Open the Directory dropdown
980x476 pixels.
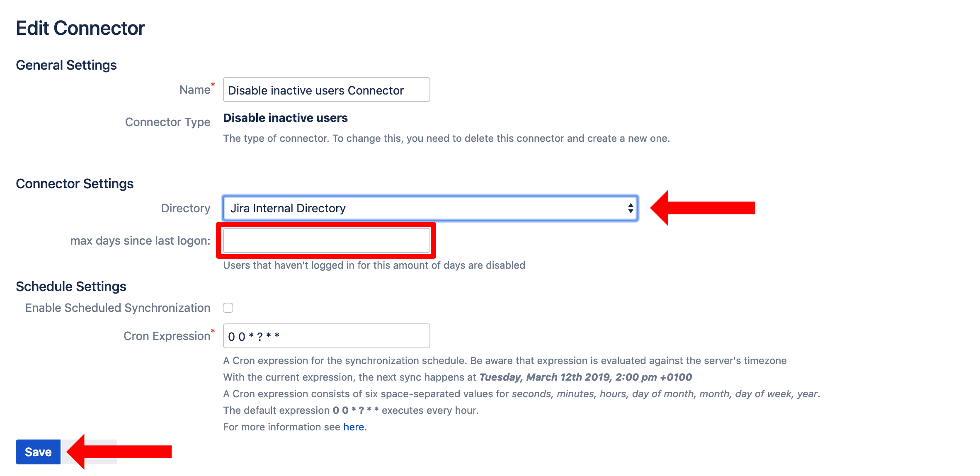click(430, 208)
